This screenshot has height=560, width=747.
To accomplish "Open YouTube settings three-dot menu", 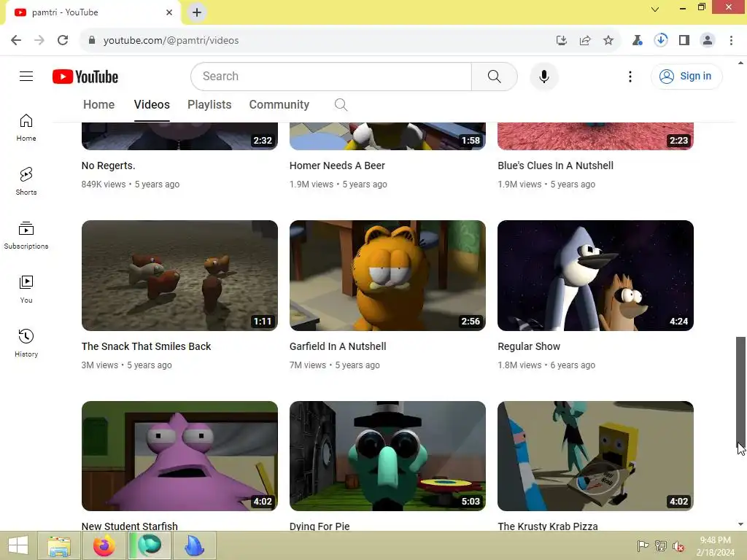I will (x=630, y=76).
